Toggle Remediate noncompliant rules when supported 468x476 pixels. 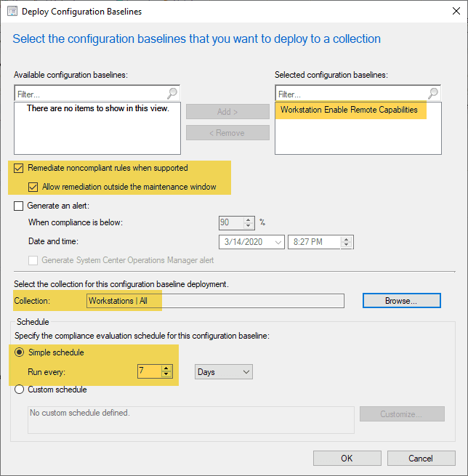[x=19, y=168]
